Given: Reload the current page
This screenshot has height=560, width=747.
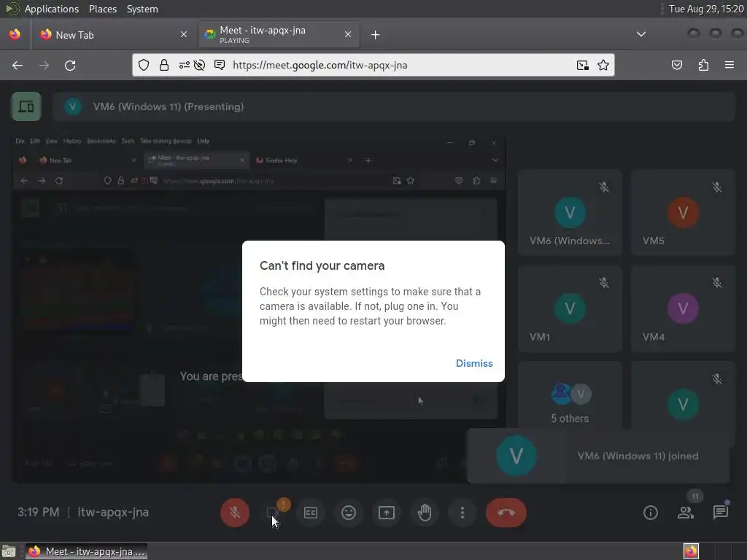Looking at the screenshot, I should tap(70, 65).
